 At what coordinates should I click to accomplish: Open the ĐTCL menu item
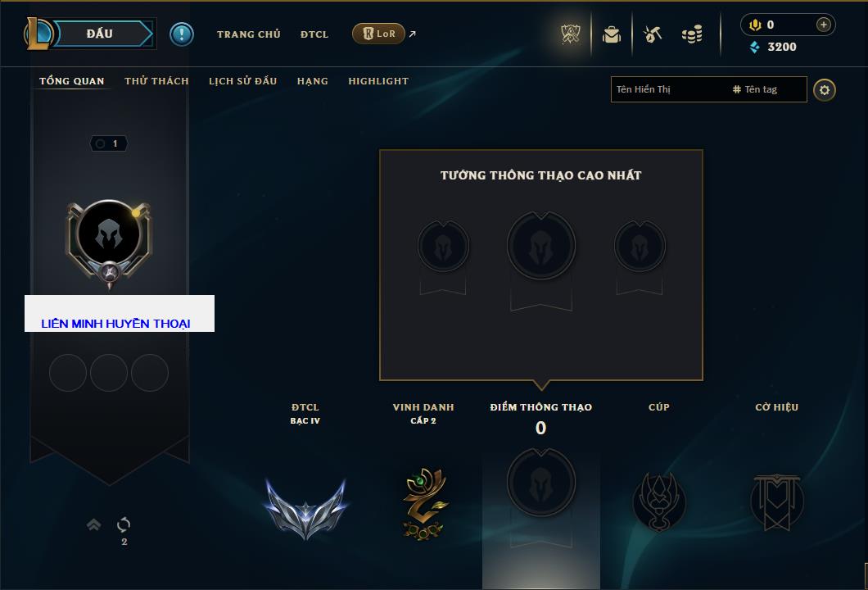314,34
